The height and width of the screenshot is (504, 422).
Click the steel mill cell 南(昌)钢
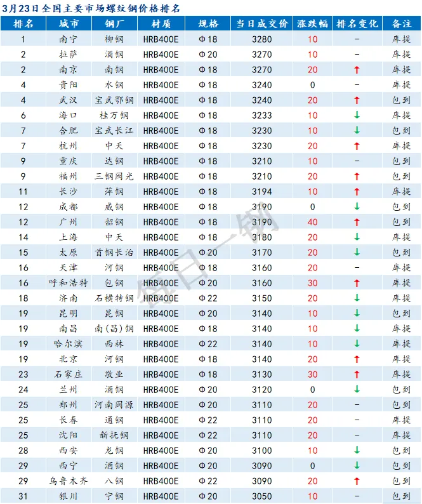(114, 329)
